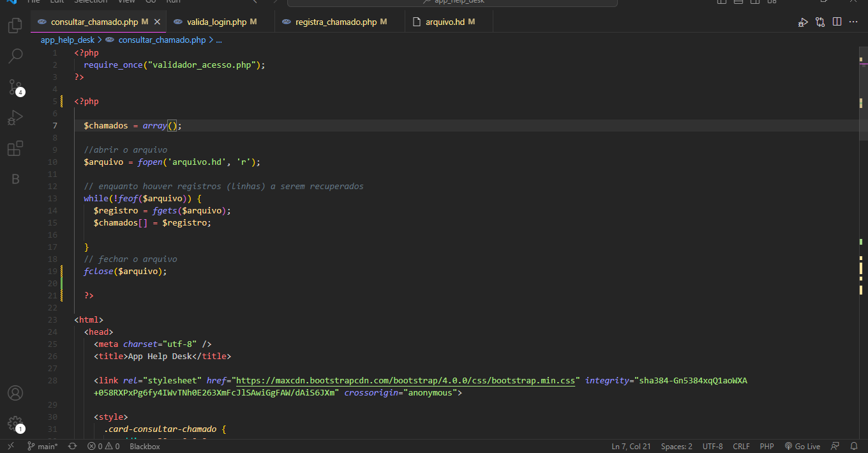The image size is (868, 453).
Task: Click the "//abrir o arquivo" comment
Action: coord(125,150)
